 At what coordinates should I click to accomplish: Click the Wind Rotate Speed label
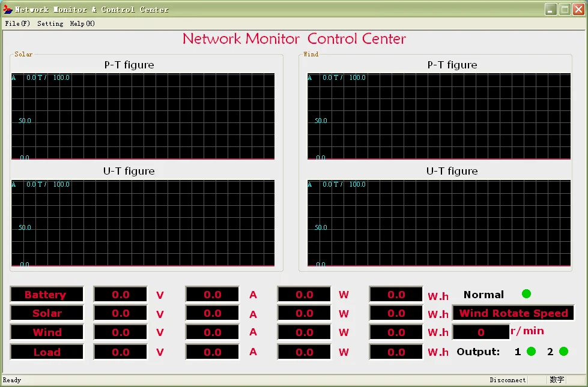point(513,313)
